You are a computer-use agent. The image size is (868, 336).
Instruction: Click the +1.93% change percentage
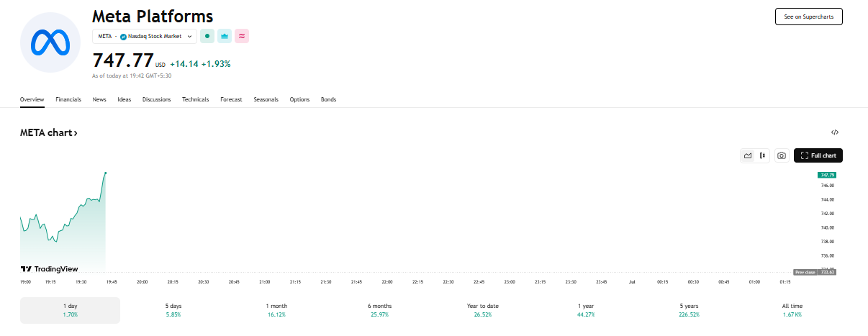216,64
